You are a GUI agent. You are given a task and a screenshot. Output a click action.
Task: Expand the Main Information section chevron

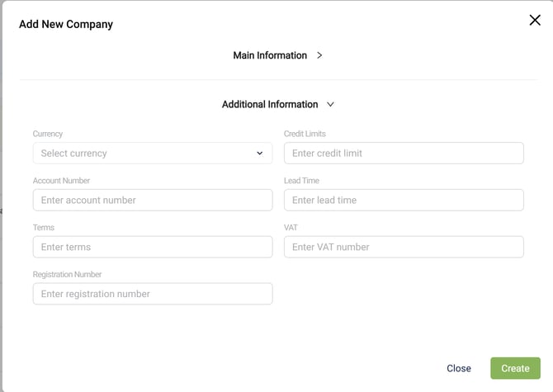point(319,55)
